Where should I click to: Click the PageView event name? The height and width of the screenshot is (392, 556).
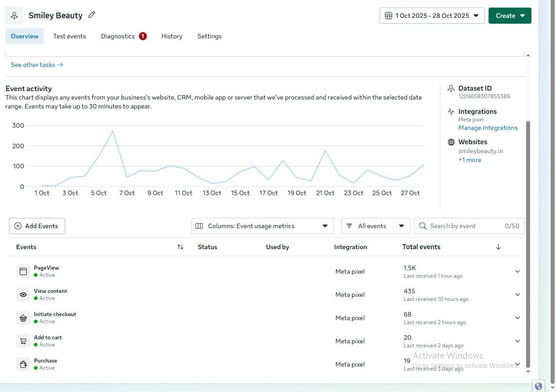click(x=46, y=268)
